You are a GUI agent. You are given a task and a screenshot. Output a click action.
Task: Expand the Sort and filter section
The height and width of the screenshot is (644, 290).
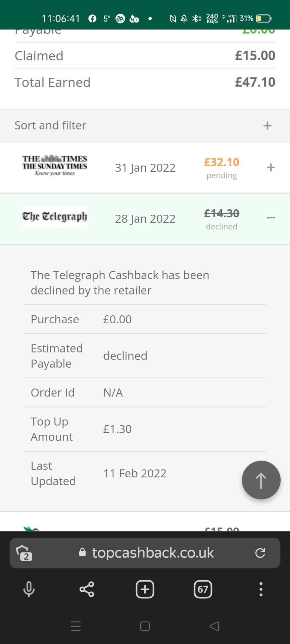click(x=267, y=125)
